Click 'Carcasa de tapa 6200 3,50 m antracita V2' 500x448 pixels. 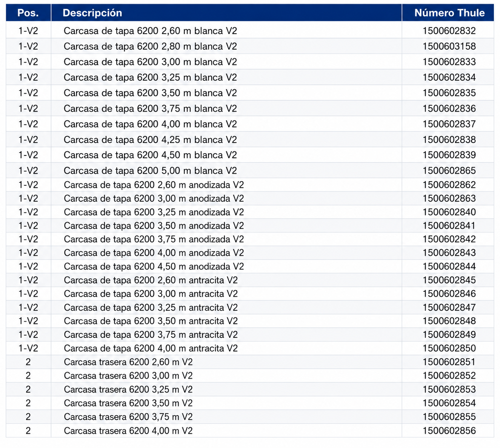point(151,321)
